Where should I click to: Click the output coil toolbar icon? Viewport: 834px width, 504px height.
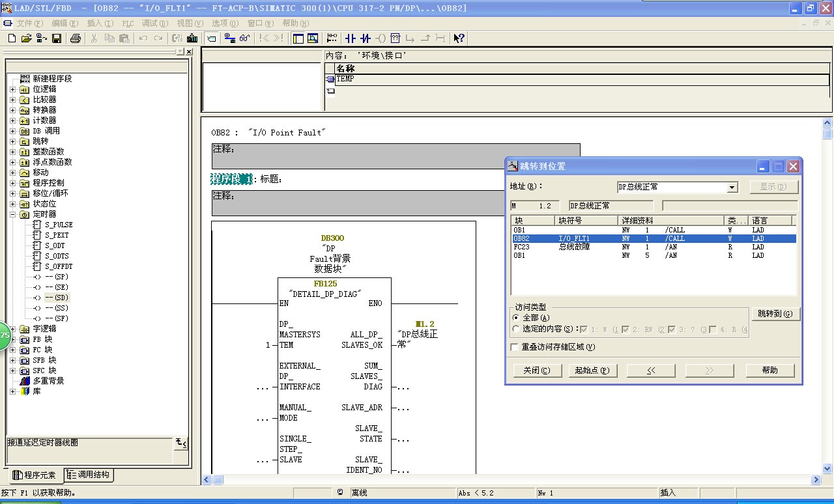[381, 38]
